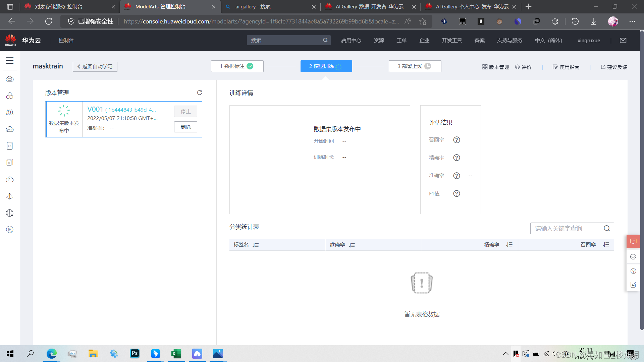Open the Resources menu
The image size is (644, 362).
click(379, 40)
